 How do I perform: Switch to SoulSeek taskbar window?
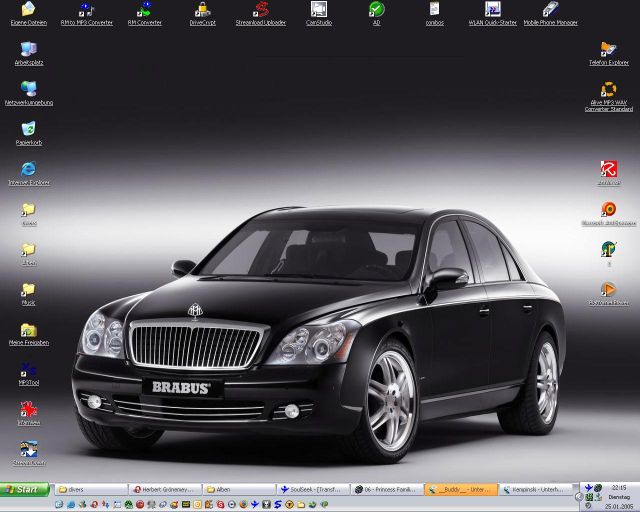[312, 489]
